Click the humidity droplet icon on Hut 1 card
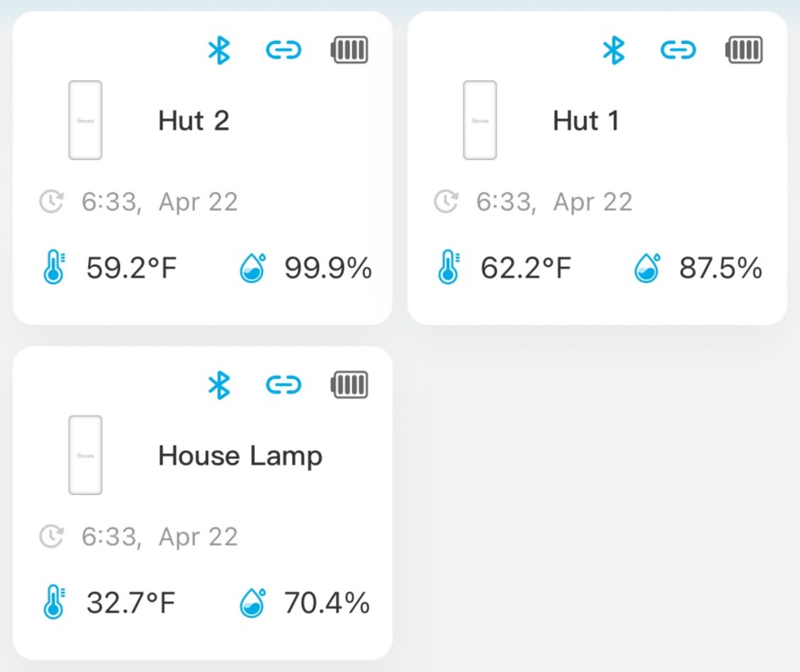The image size is (800, 672). click(x=647, y=268)
